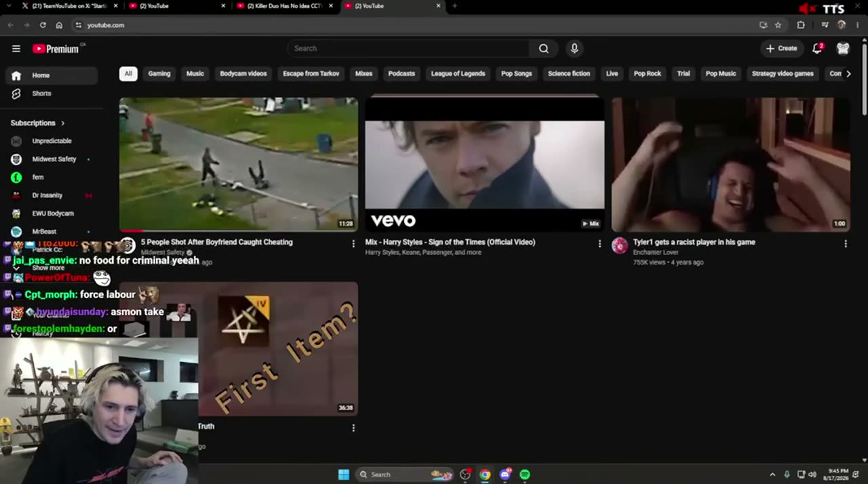Bookmark this page with the star icon
Viewport: 868px width, 484px height.
click(778, 25)
